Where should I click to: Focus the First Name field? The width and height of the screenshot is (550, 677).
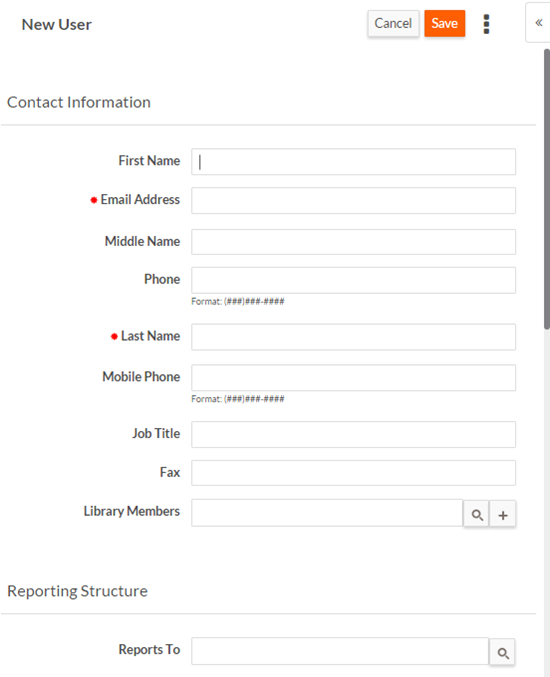(354, 162)
